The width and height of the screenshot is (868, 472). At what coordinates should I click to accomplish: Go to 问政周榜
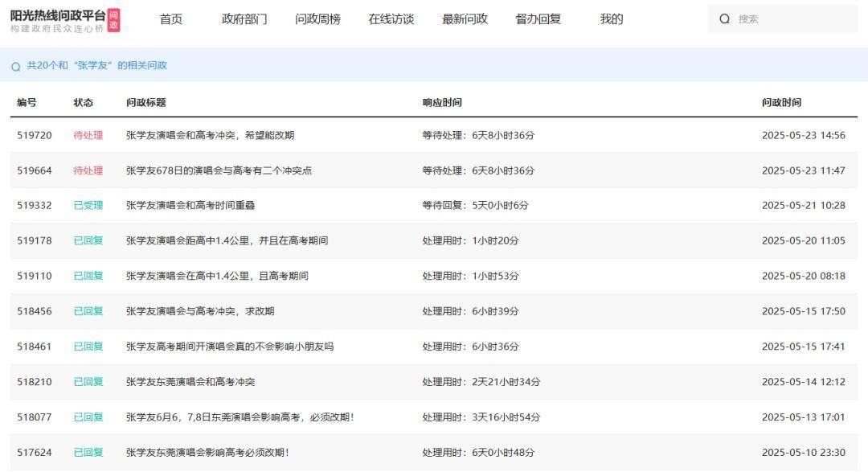pos(317,18)
